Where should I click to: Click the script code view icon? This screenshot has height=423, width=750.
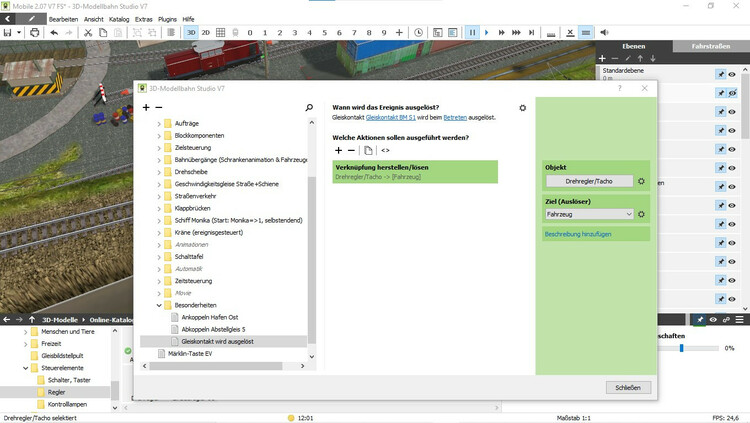coord(385,149)
